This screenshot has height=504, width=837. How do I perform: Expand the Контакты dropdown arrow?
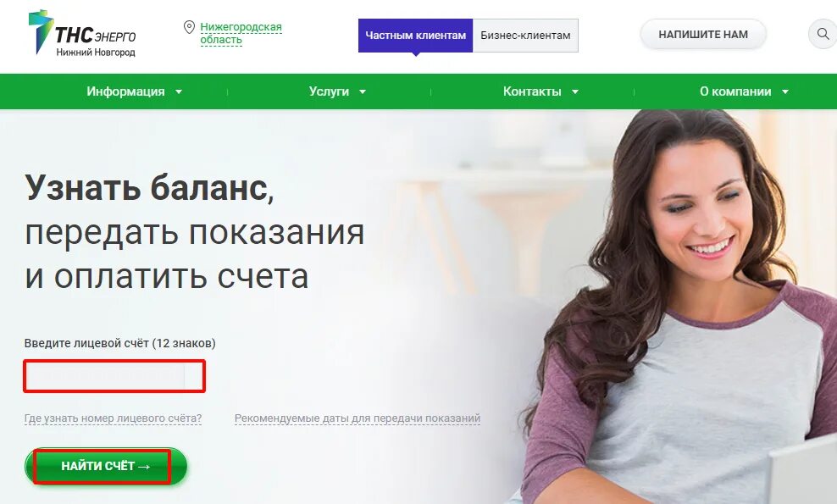[x=575, y=91]
